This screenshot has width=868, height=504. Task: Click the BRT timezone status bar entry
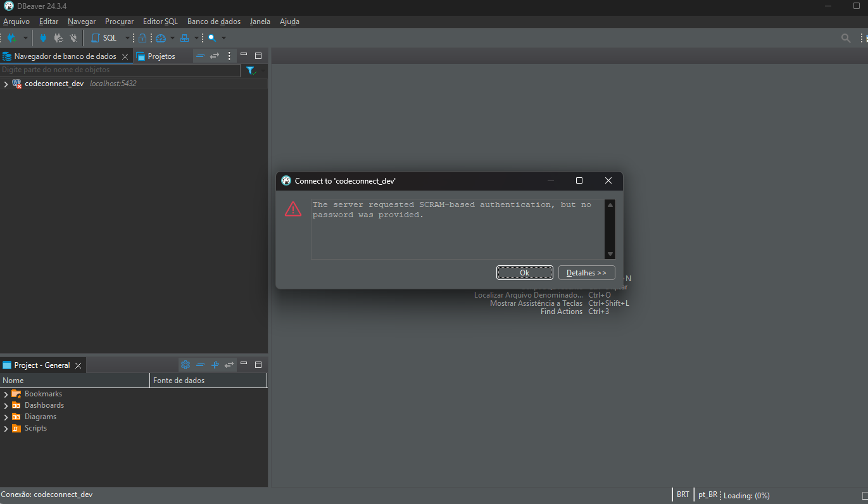click(682, 495)
